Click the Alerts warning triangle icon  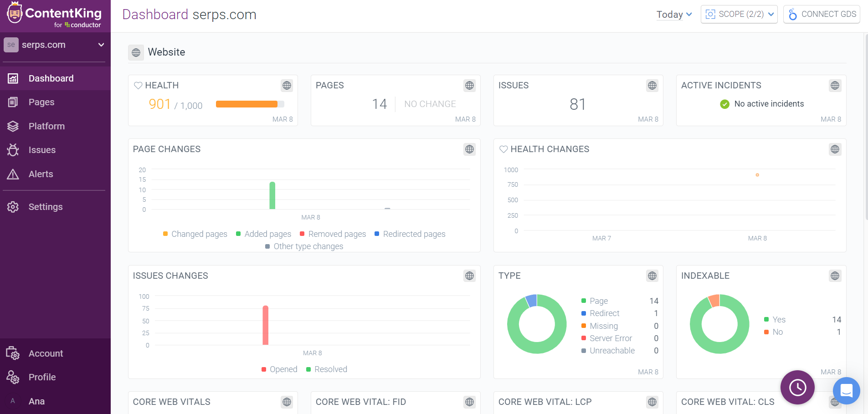13,174
